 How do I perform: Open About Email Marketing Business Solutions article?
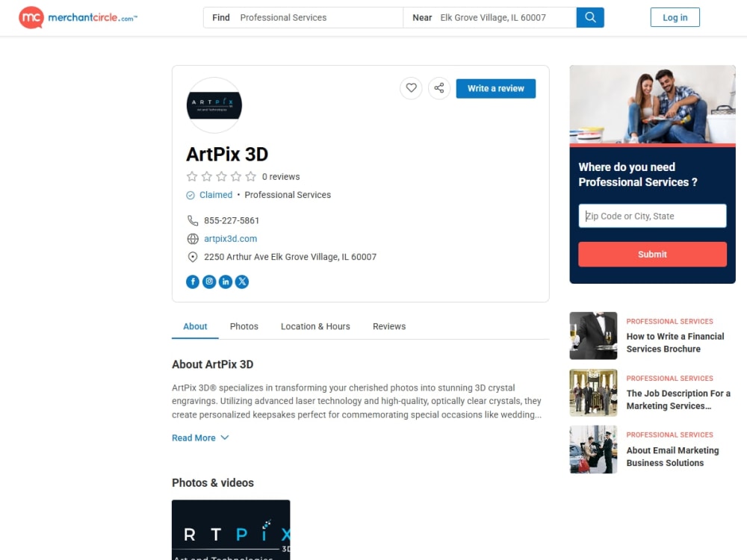(673, 456)
